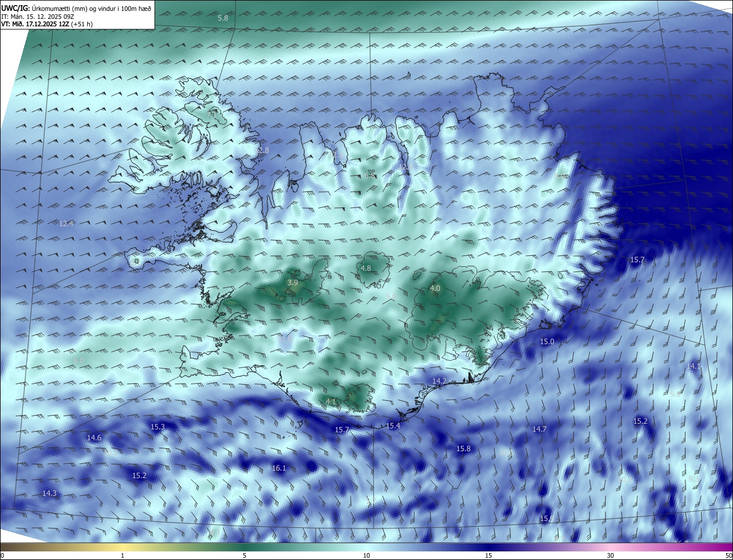Click the color scale tick label 5
733x560 pixels.
click(245, 555)
